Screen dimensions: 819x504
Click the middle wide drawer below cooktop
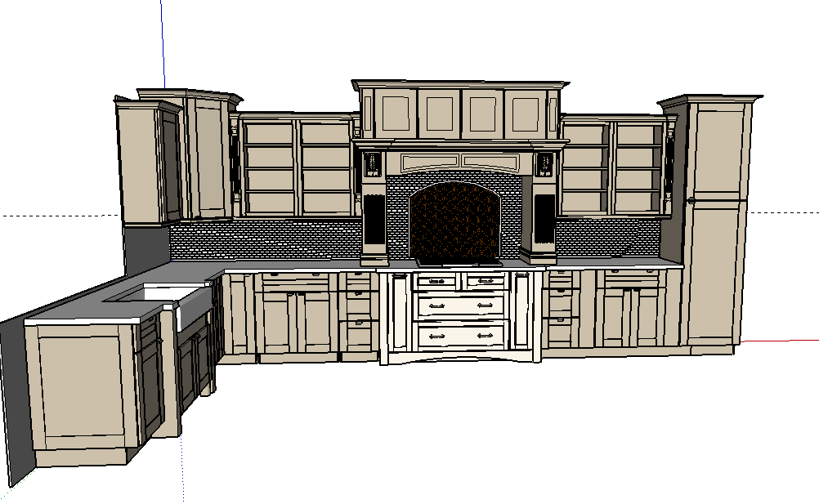coord(461,305)
